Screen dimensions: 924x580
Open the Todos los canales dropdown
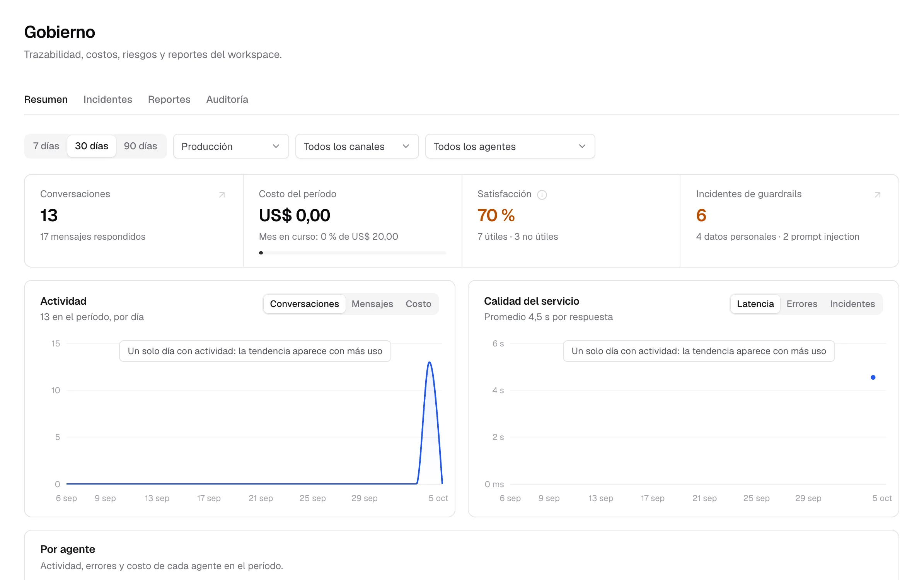tap(357, 147)
